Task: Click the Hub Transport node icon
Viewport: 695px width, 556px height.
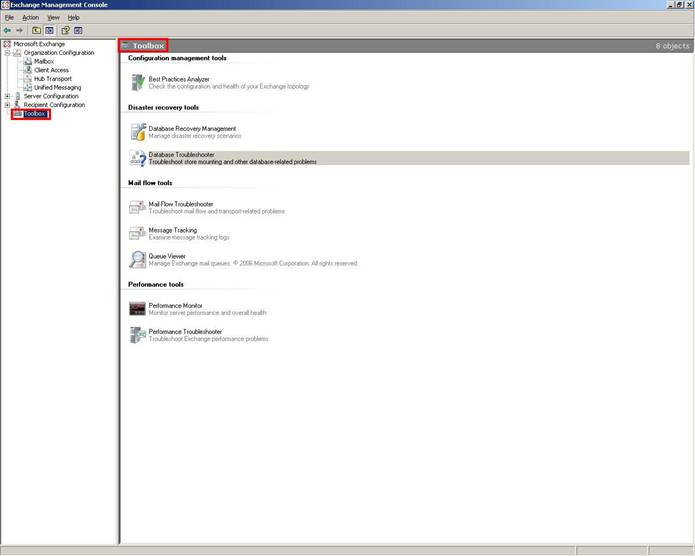Action: (28, 78)
